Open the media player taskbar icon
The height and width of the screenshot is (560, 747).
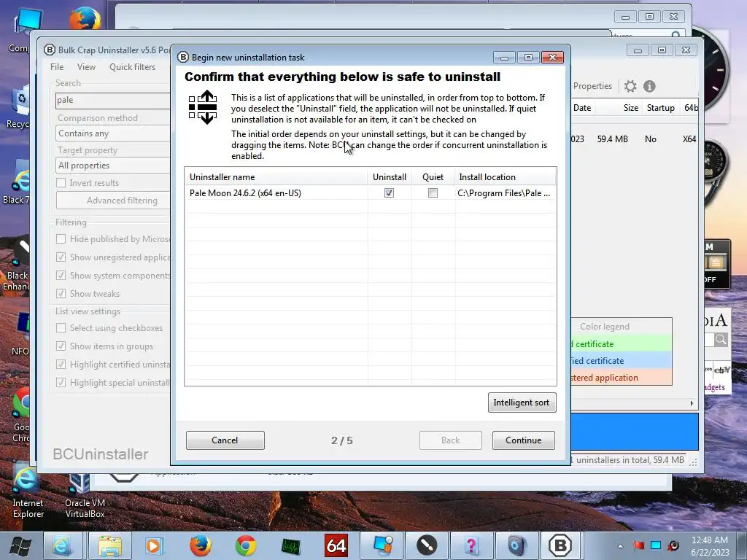[x=153, y=545]
